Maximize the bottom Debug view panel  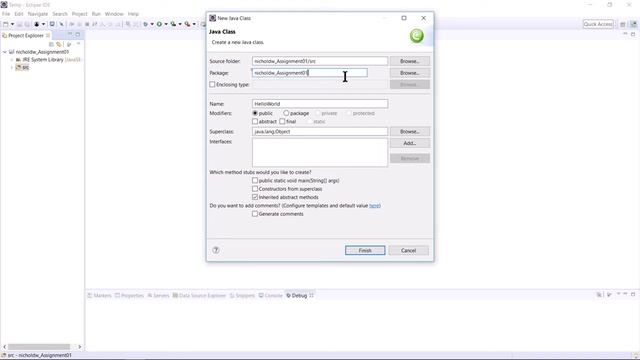633,294
